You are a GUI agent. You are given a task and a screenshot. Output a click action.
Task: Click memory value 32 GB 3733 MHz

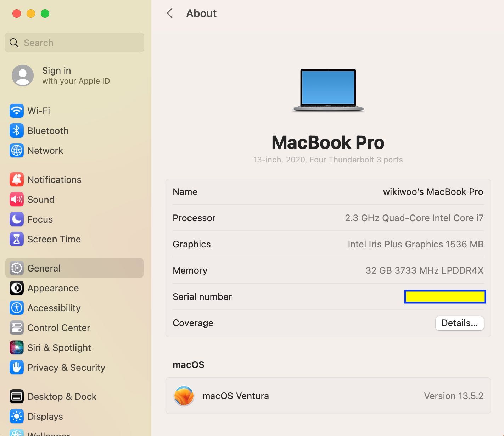pyautogui.click(x=424, y=270)
